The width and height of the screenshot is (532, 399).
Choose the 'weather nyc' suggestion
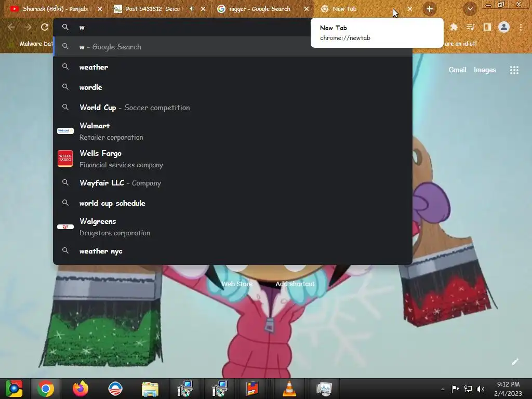pos(233,251)
